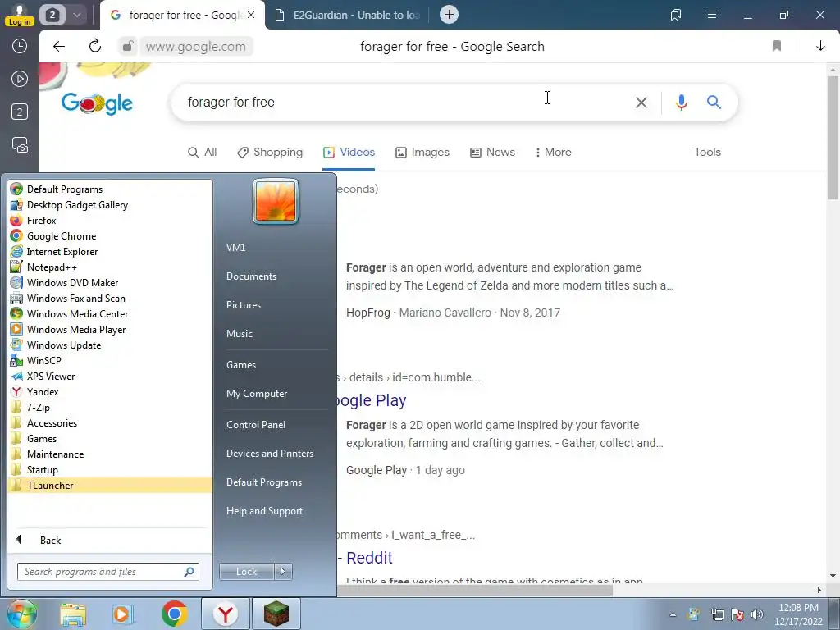Click the taskbar clock and date
This screenshot has height=630, width=840.
(x=798, y=614)
